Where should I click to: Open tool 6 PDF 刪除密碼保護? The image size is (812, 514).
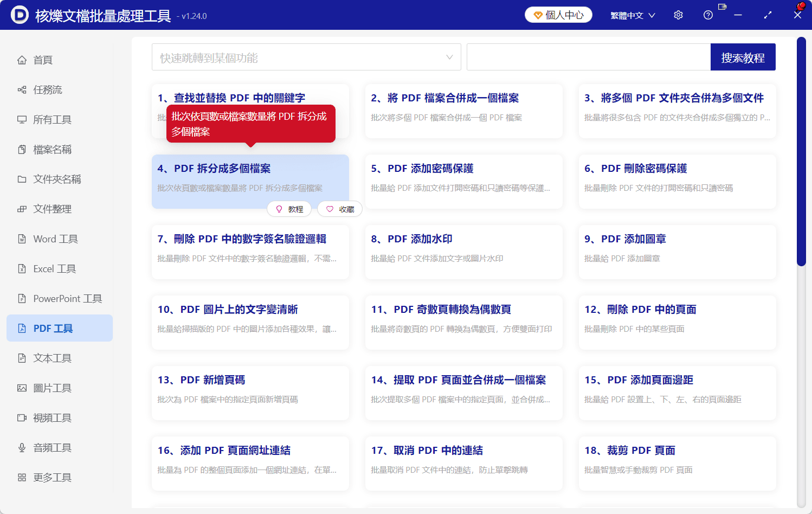point(678,182)
